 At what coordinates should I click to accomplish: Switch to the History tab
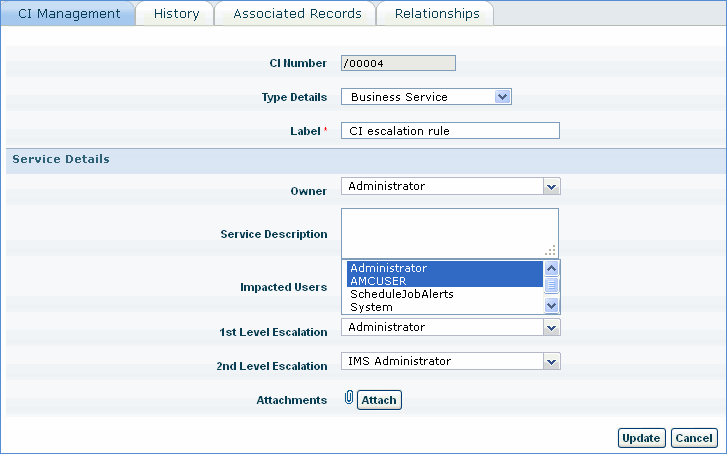point(176,14)
